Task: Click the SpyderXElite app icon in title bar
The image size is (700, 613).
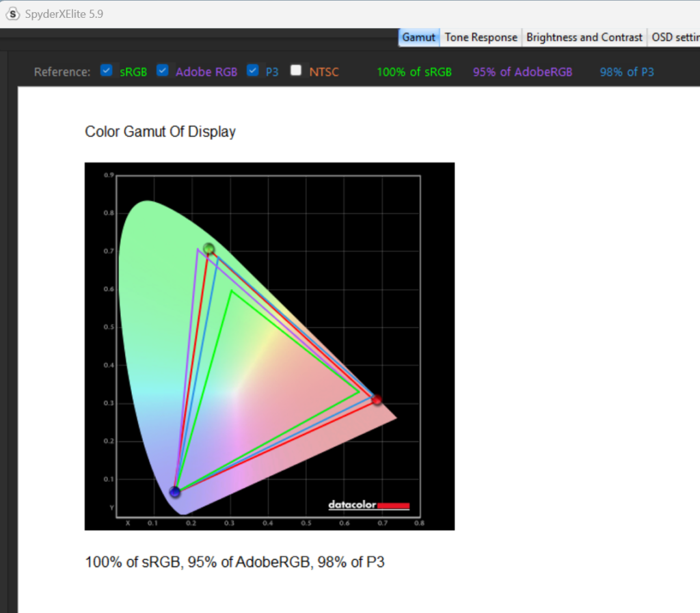Action: 13,14
